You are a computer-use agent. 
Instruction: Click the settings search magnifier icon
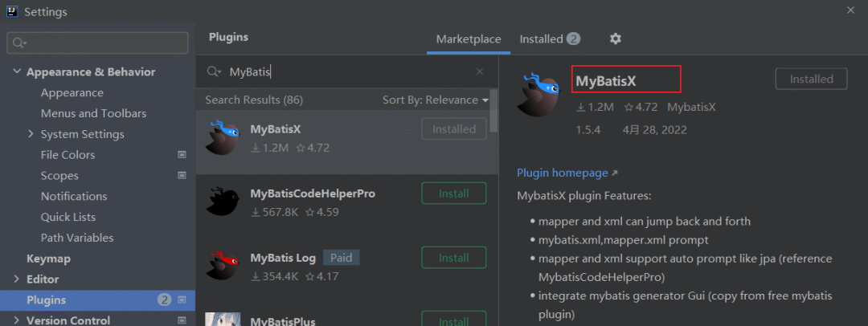19,43
